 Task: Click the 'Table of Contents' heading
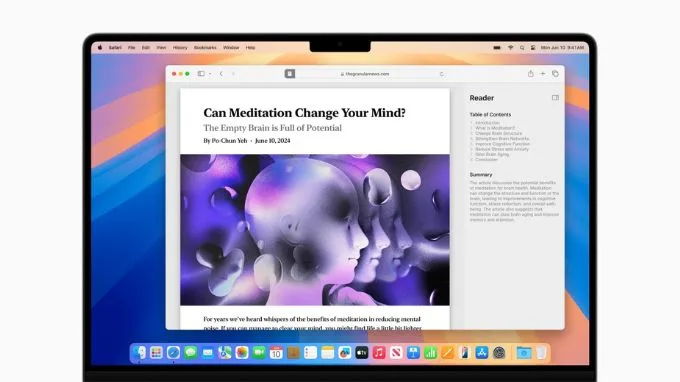pyautogui.click(x=490, y=114)
